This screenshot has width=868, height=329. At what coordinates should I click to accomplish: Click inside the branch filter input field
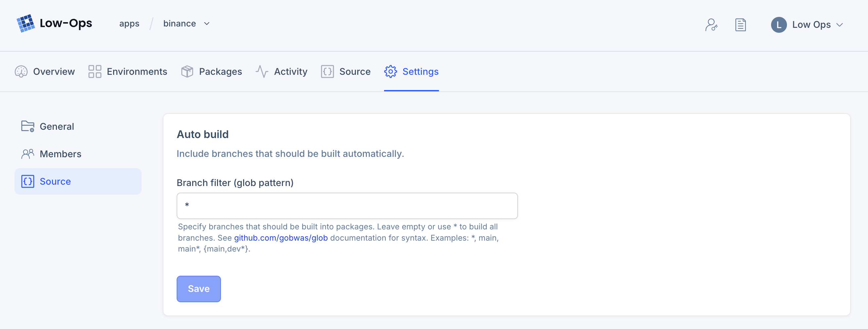click(x=347, y=206)
